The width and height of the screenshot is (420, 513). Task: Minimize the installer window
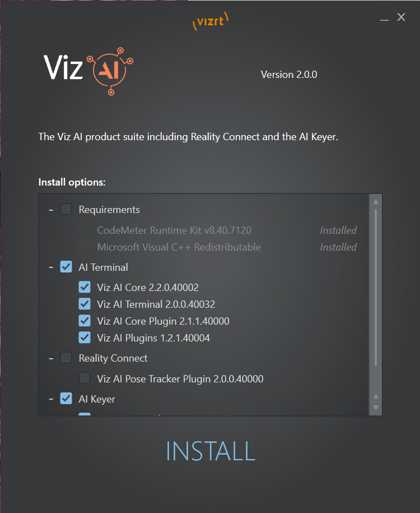[384, 18]
